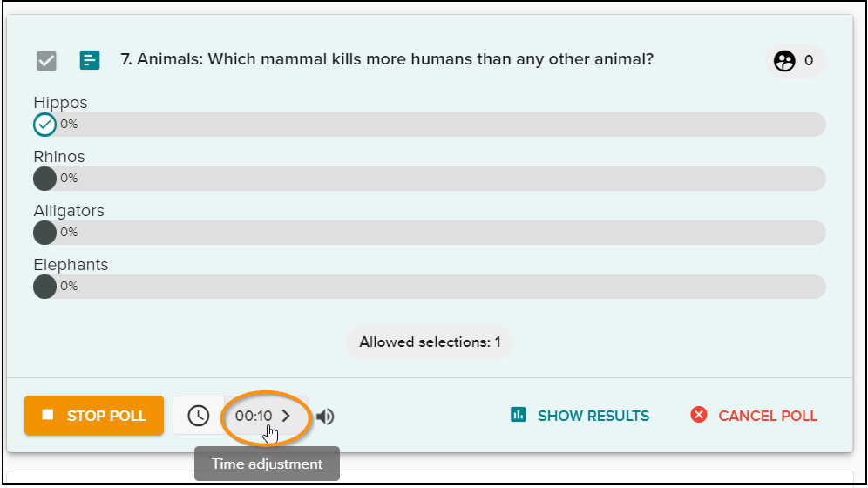Image resolution: width=868 pixels, height=488 pixels.
Task: Click the white stop square icon
Action: pyautogui.click(x=48, y=415)
